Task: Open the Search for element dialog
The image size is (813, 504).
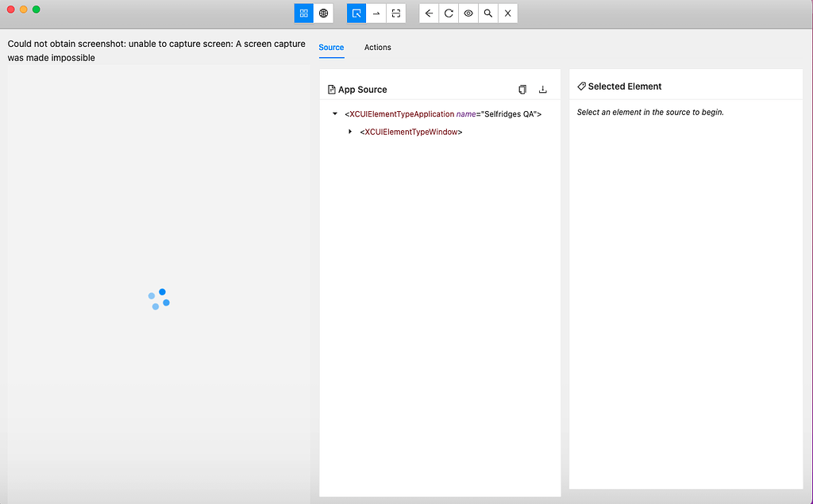Action: (x=487, y=13)
